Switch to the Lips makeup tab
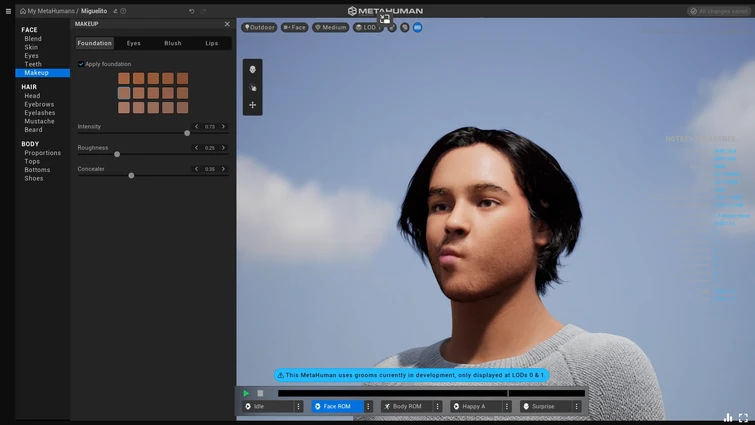755x425 pixels. click(211, 43)
